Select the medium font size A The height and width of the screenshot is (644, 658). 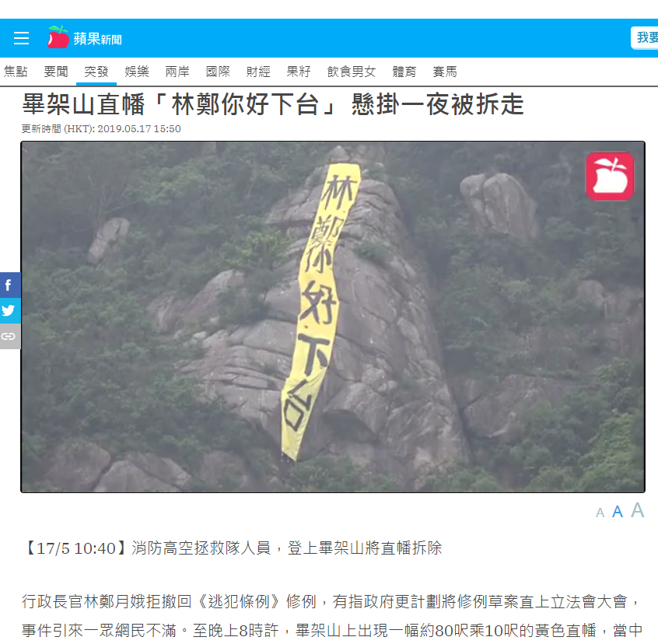[618, 512]
